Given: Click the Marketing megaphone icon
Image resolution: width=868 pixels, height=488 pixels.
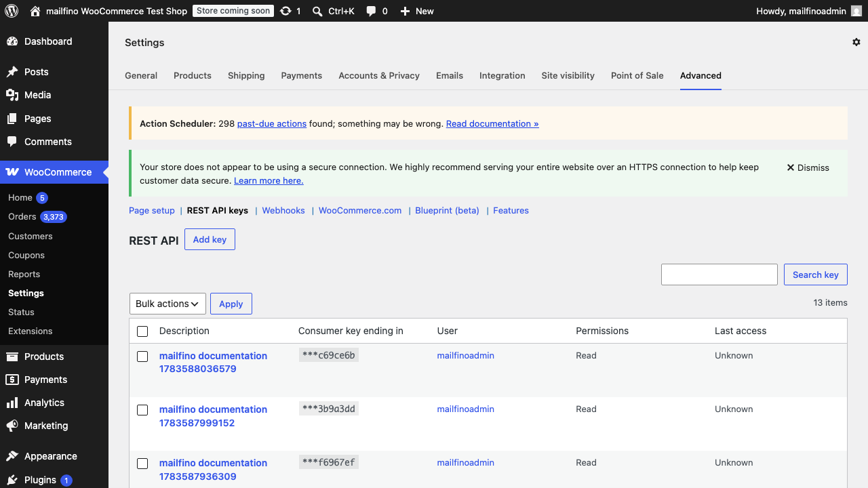Looking at the screenshot, I should click(12, 426).
